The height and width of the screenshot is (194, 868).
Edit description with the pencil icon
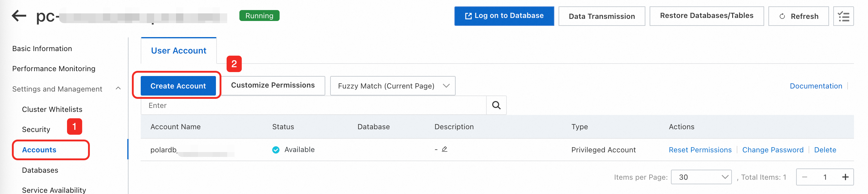pos(444,149)
